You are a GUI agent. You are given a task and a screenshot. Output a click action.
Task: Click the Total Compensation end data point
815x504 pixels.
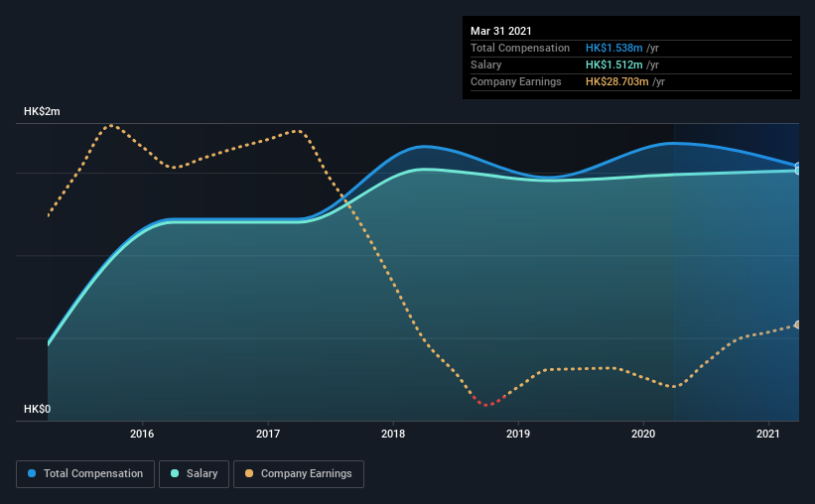tap(798, 167)
